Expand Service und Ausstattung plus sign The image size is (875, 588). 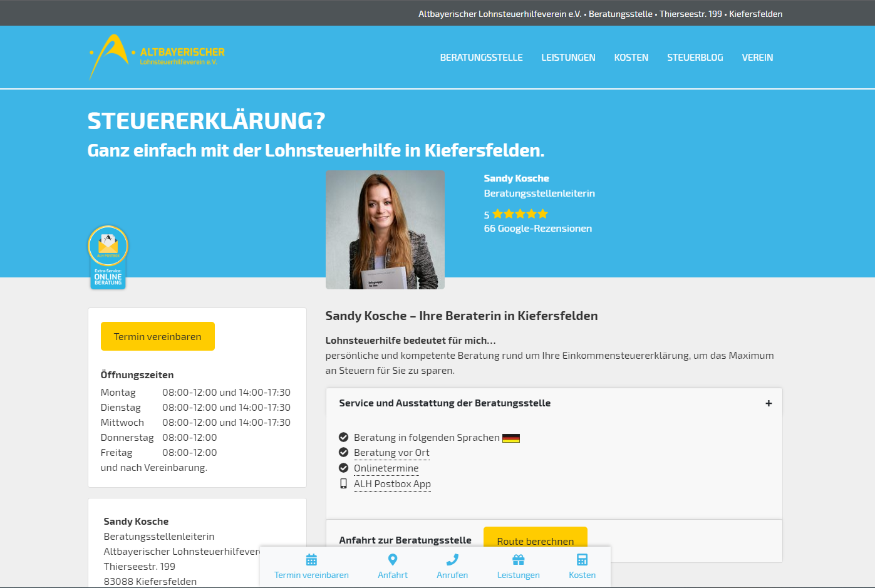pyautogui.click(x=769, y=403)
